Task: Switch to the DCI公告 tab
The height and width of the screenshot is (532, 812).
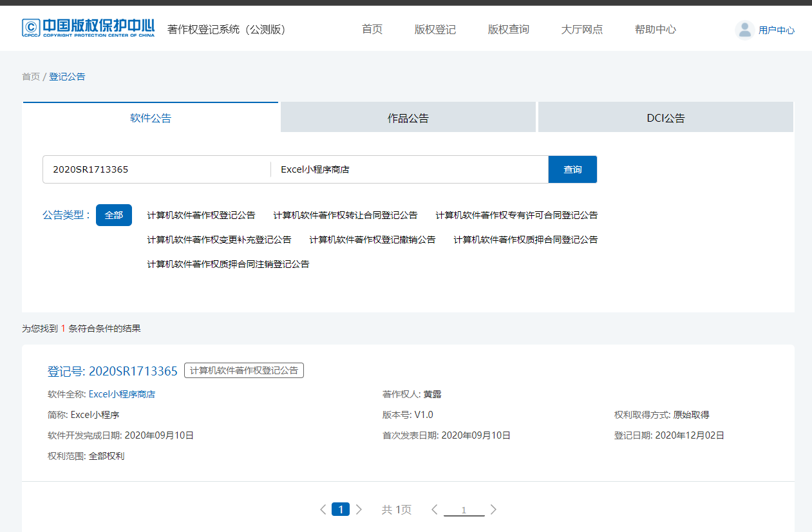Action: click(665, 117)
